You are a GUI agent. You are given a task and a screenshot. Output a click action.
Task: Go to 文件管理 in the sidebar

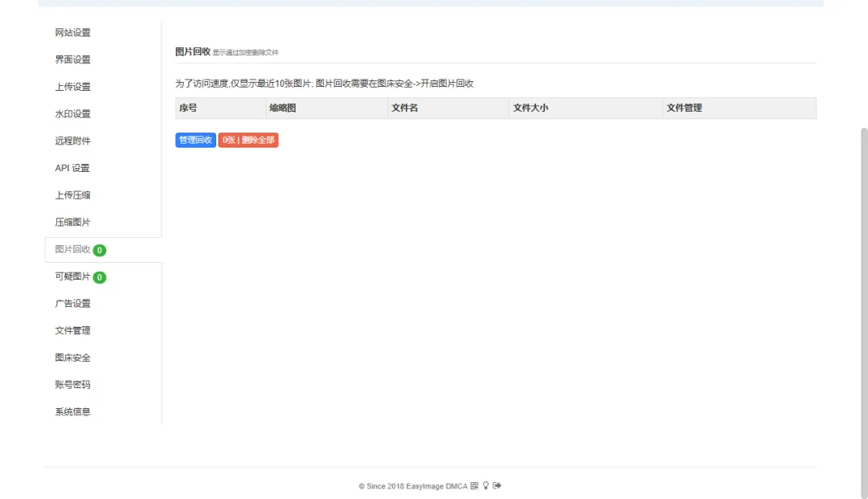[72, 330]
